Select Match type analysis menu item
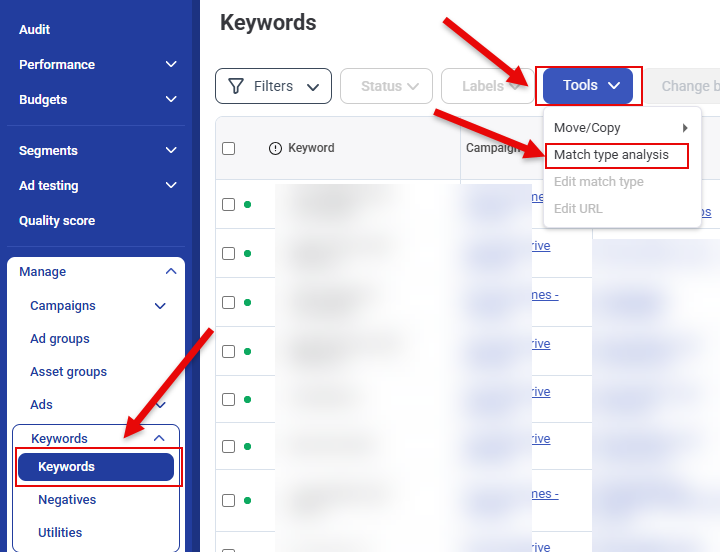 [611, 155]
